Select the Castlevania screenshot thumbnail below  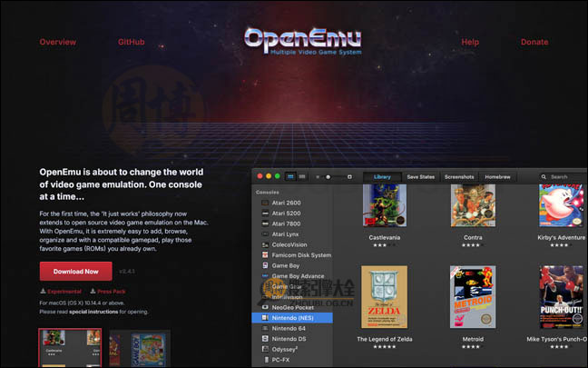point(70,348)
